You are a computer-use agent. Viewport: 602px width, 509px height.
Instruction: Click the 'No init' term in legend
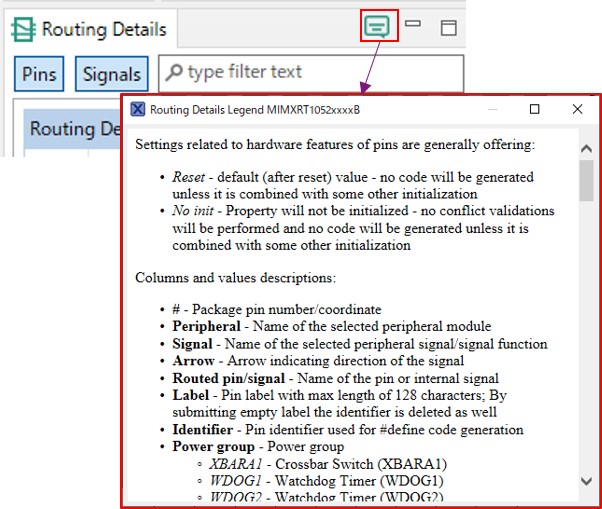click(x=193, y=211)
